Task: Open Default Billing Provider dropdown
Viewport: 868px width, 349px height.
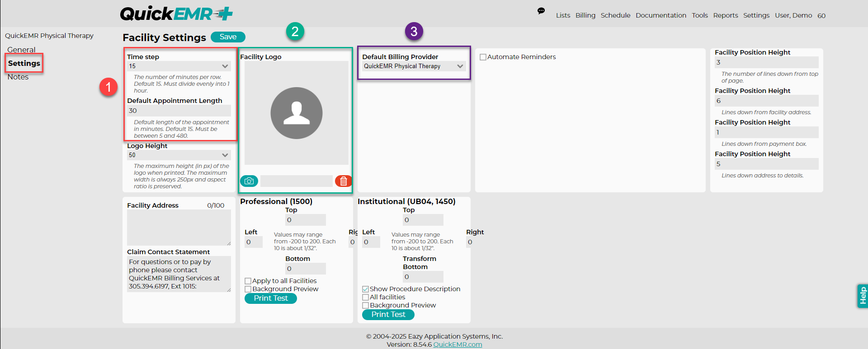Action: pos(414,66)
